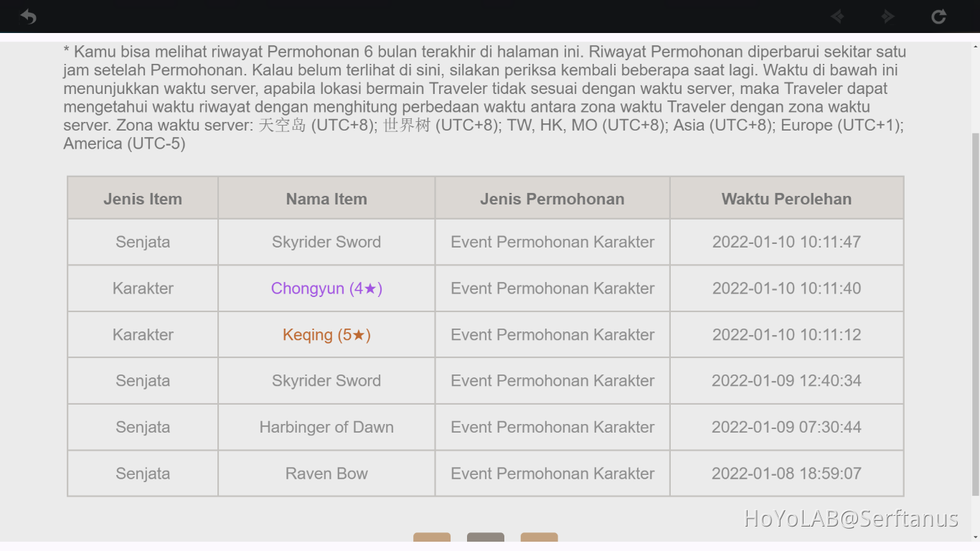Open Keqing (5★) character details link
This screenshot has height=551, width=980.
(x=326, y=334)
